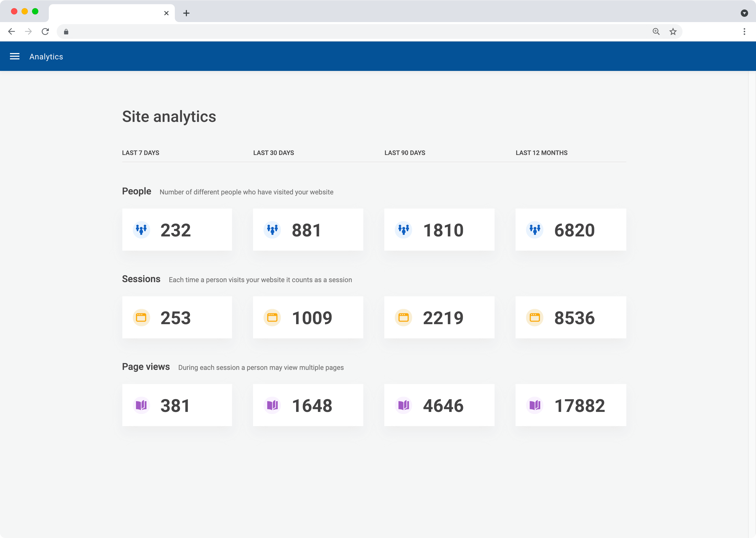The width and height of the screenshot is (756, 538).
Task: Open the profile dropdown at top right
Action: click(744, 13)
